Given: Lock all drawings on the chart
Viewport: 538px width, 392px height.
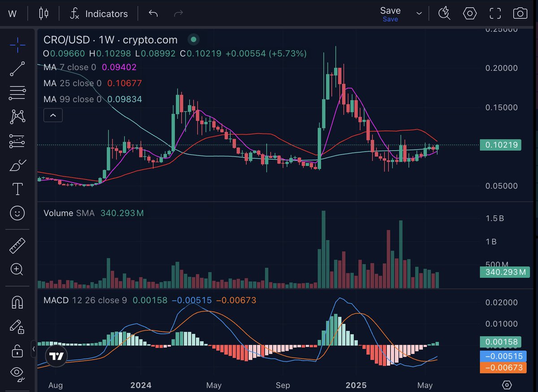Looking at the screenshot, I should [x=17, y=350].
